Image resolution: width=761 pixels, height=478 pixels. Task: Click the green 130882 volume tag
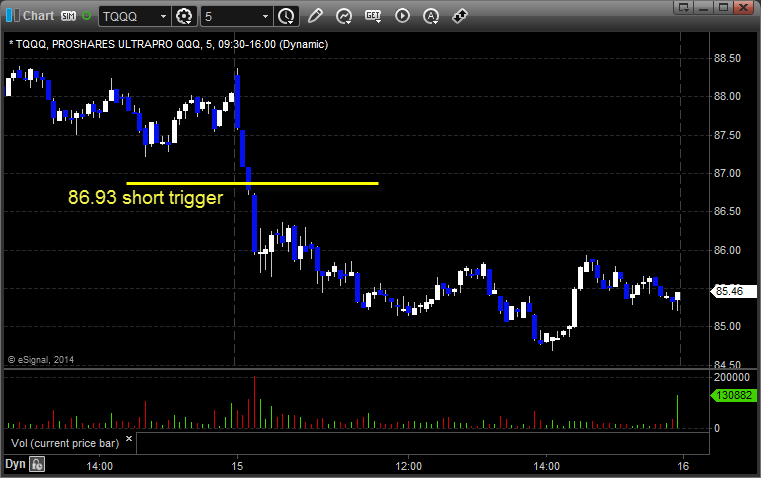(x=733, y=396)
